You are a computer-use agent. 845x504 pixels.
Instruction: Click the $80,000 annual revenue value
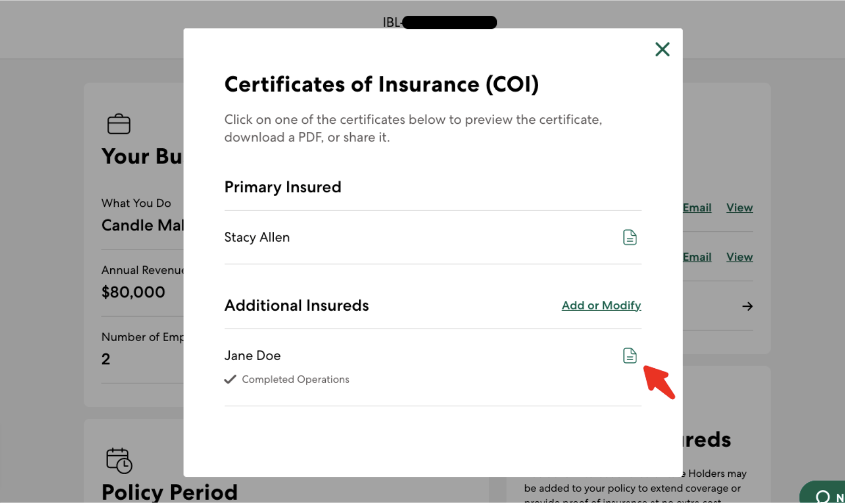(133, 292)
